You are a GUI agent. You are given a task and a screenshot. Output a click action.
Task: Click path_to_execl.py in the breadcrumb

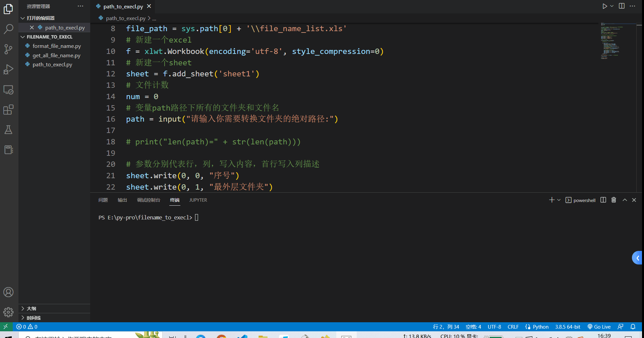tap(126, 18)
